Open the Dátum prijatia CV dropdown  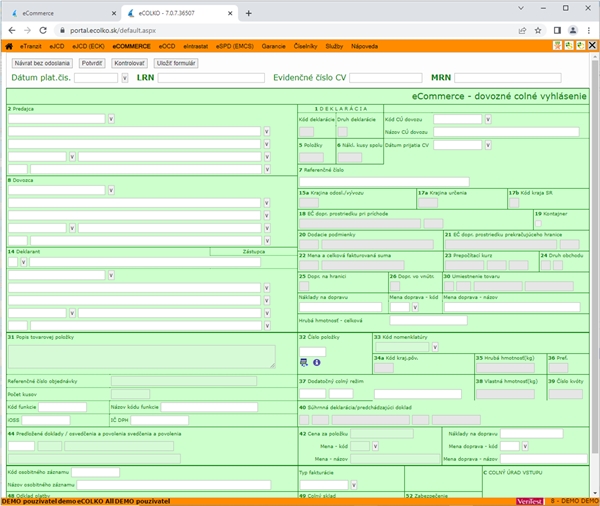(488, 145)
